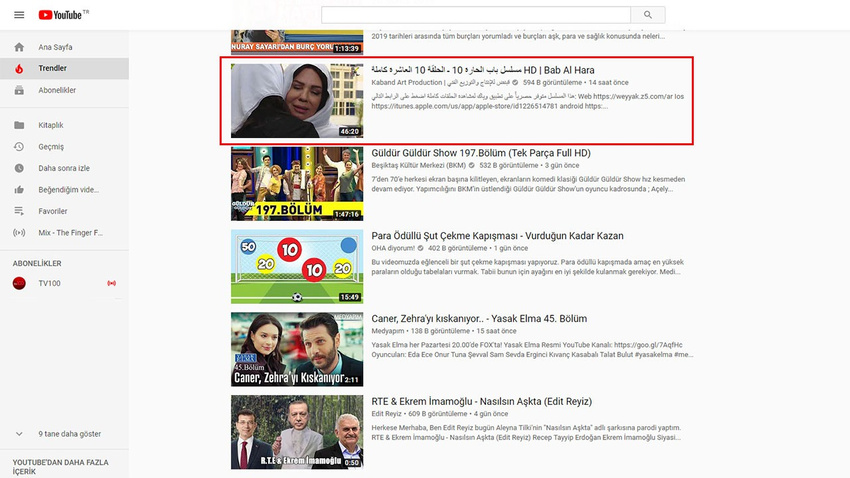Click Para Ödüllü Şut Çekme Kapışması title
Screen dimensions: 850x478
[497, 236]
